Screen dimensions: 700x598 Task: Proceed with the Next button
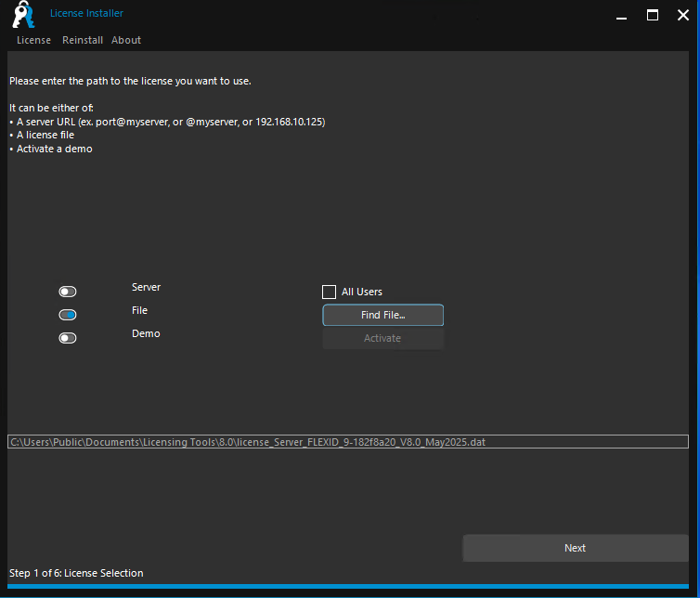click(x=575, y=548)
